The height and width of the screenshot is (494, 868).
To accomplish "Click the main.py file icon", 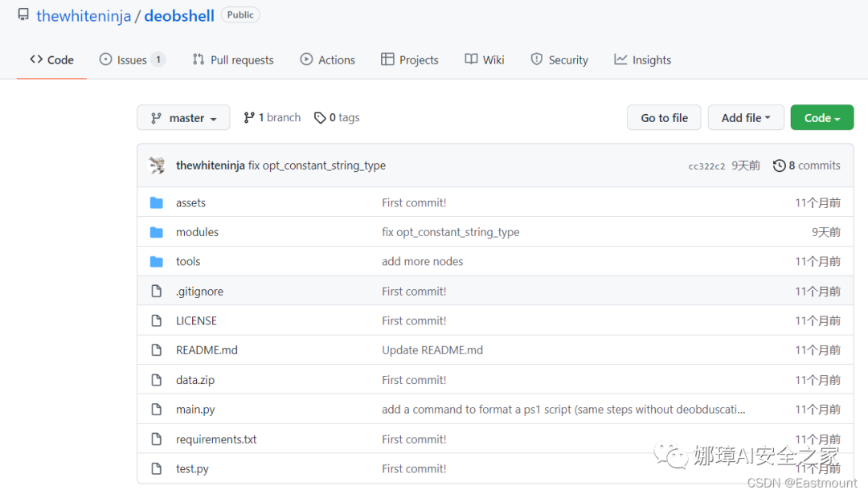I will pos(157,410).
